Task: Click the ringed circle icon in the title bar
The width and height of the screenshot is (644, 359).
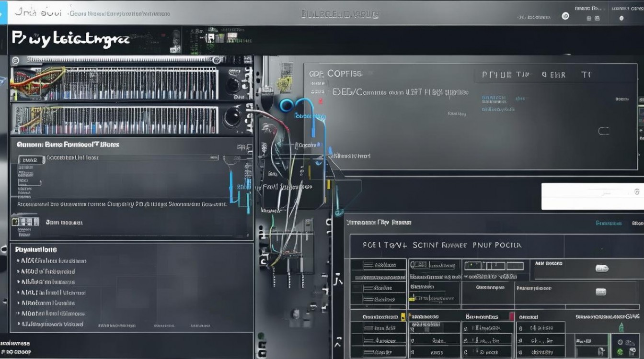Action: [x=565, y=16]
